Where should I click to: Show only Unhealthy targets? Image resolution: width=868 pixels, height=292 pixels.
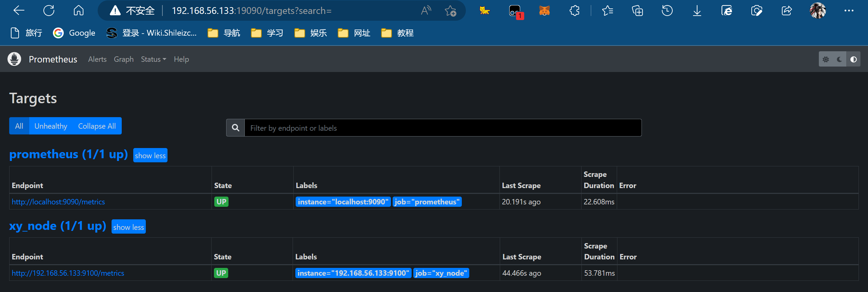pyautogui.click(x=51, y=126)
